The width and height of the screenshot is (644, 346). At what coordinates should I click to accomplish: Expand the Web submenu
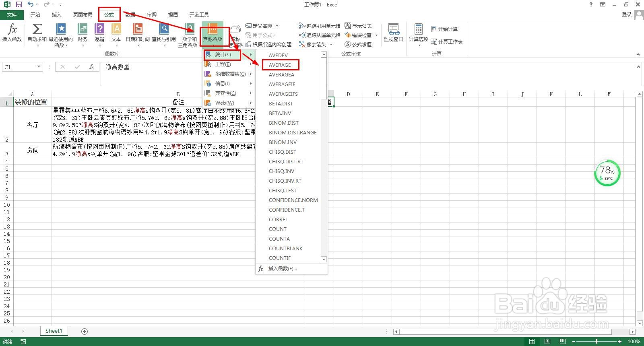pyautogui.click(x=228, y=103)
